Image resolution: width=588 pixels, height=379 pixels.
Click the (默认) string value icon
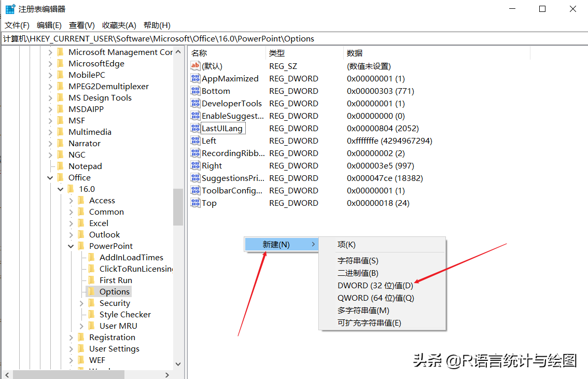195,66
